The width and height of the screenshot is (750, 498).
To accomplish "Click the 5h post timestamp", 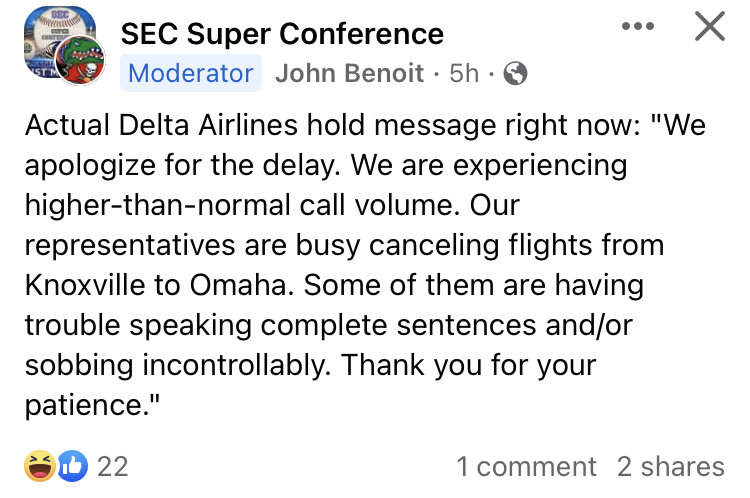I will [x=464, y=73].
